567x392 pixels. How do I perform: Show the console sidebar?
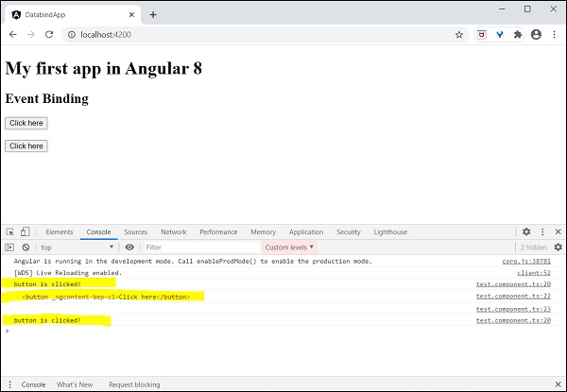point(9,247)
